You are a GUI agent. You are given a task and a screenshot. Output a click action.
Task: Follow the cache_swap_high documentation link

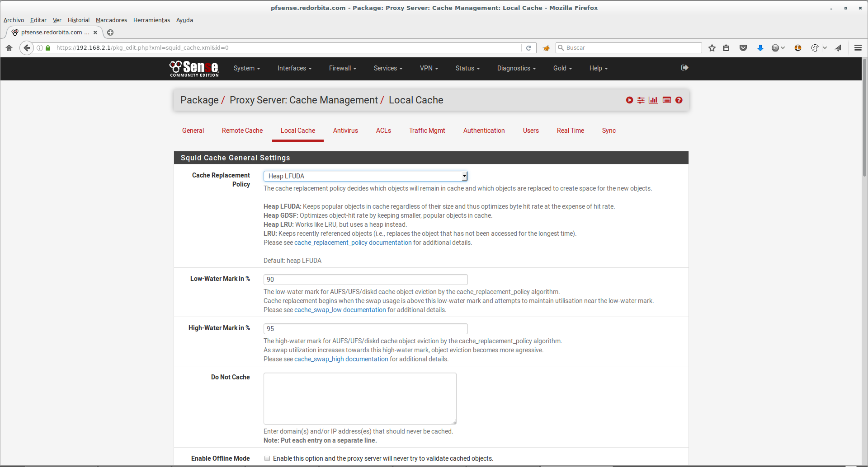[341, 359]
